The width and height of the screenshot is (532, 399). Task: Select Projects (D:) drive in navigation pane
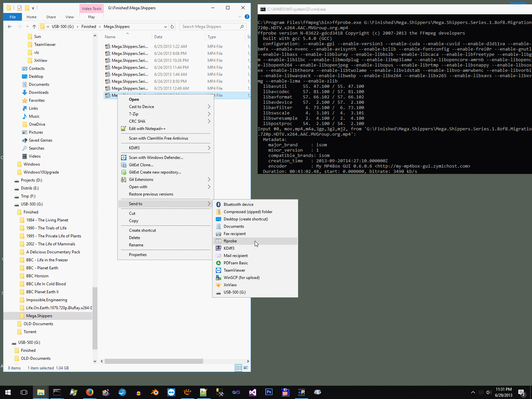pyautogui.click(x=31, y=180)
